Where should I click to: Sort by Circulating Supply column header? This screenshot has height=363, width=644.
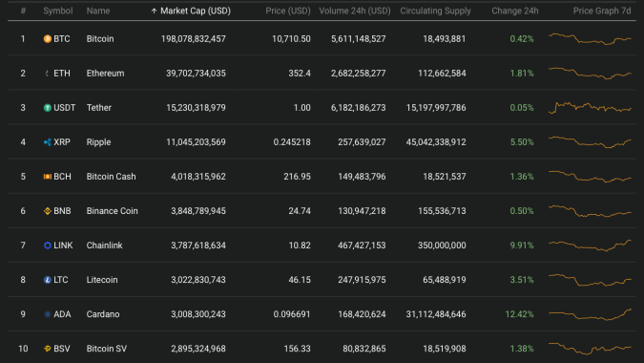[435, 11]
